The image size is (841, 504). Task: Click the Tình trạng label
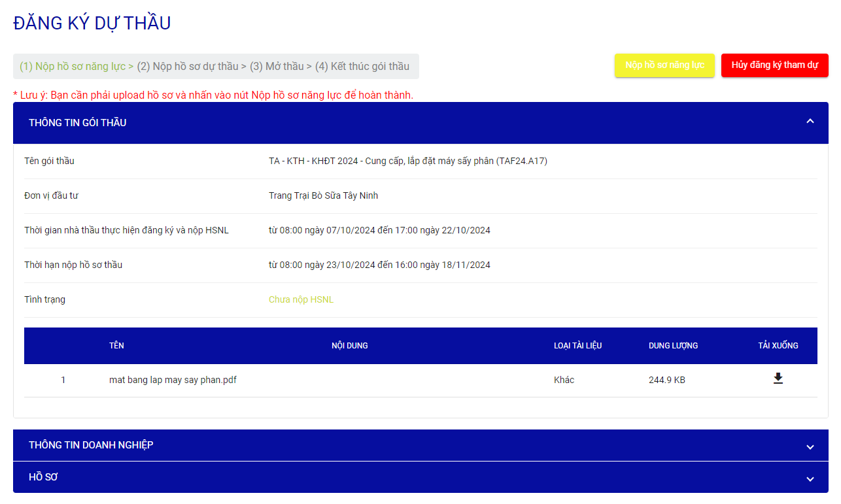tap(44, 299)
